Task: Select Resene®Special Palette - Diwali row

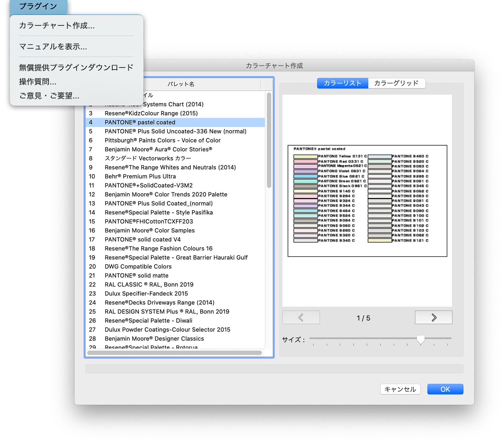Action: click(x=175, y=321)
